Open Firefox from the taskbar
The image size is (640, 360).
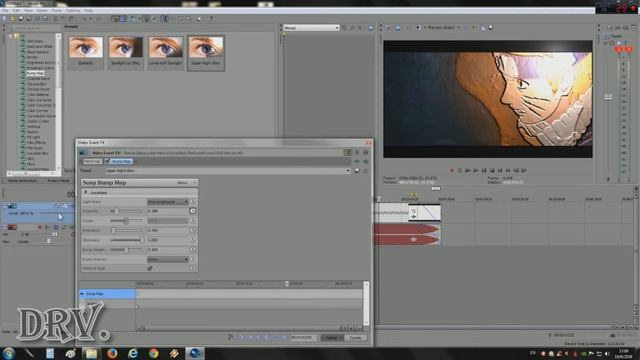pyautogui.click(x=112, y=353)
